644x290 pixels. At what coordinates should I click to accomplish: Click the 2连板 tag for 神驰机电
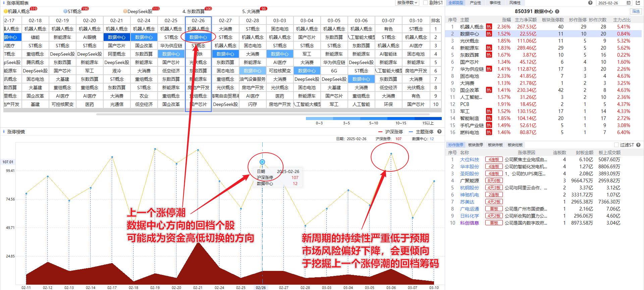[494, 195]
